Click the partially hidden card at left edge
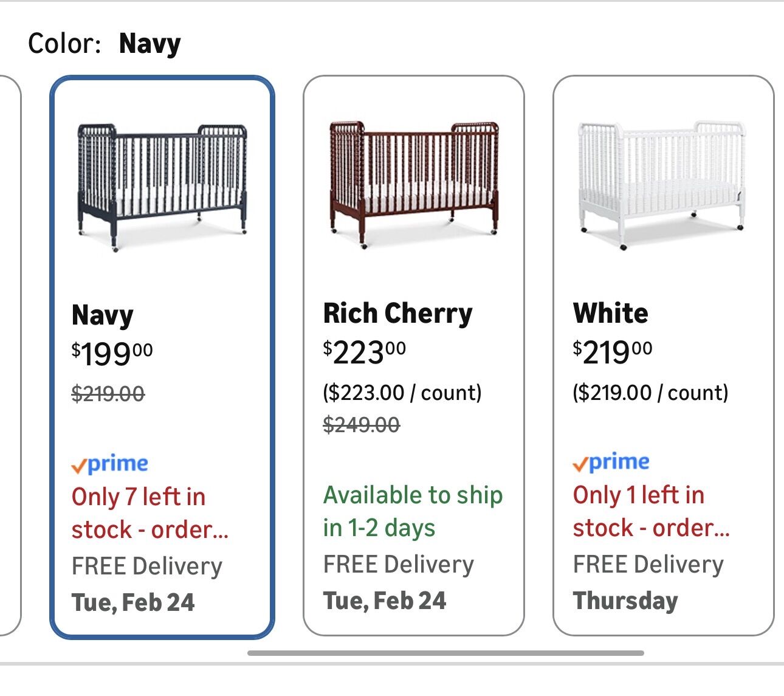This screenshot has width=784, height=696. point(10,356)
